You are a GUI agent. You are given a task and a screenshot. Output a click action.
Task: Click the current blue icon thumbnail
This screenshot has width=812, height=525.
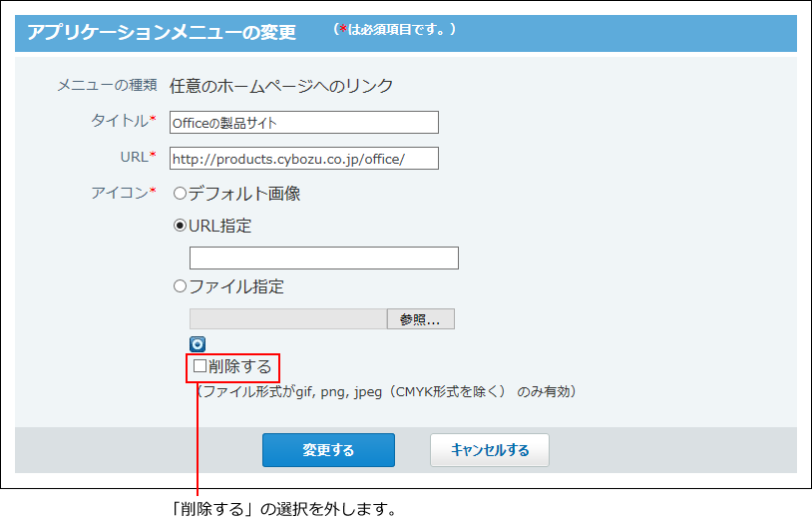click(x=198, y=344)
